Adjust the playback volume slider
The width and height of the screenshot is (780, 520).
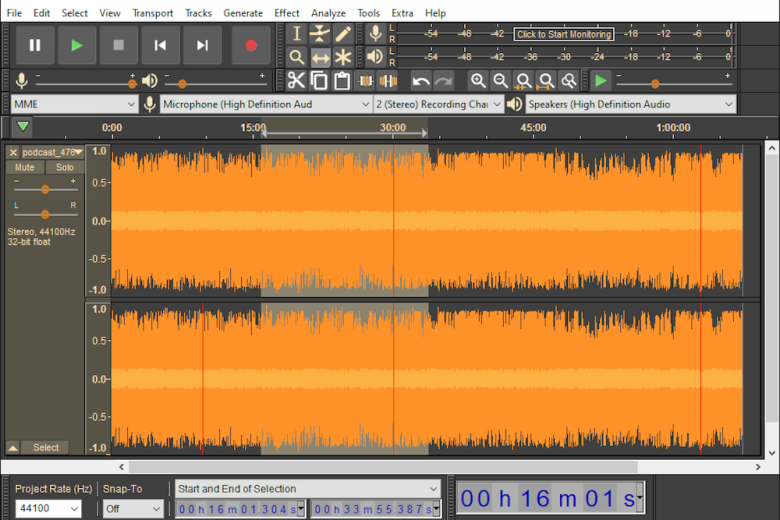(x=214, y=84)
